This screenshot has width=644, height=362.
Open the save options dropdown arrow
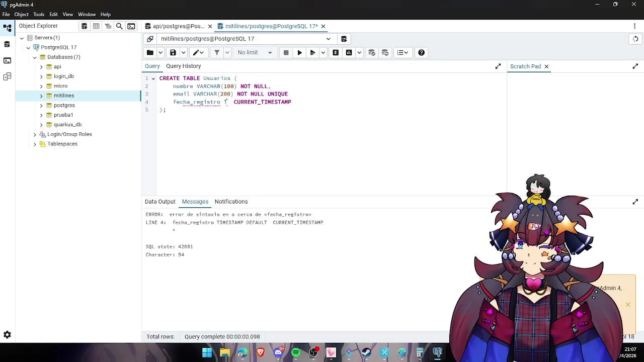(x=184, y=52)
